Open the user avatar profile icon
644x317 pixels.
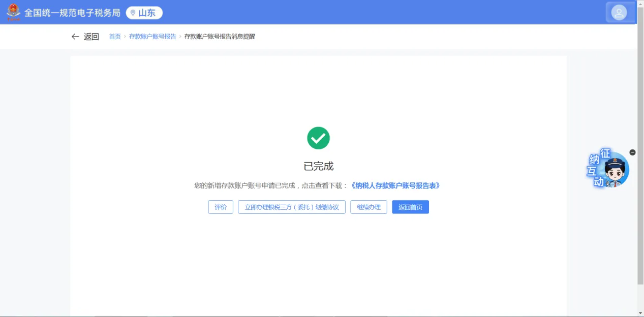coord(619,13)
